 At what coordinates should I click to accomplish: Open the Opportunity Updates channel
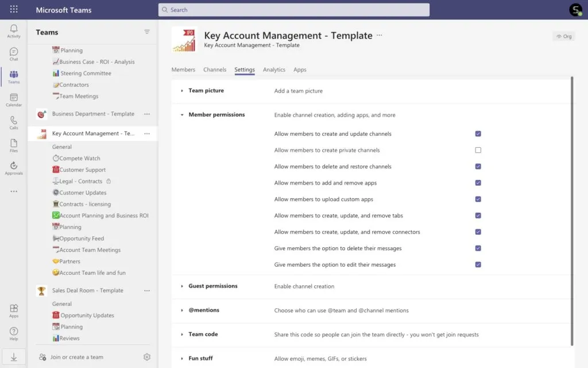click(83, 316)
